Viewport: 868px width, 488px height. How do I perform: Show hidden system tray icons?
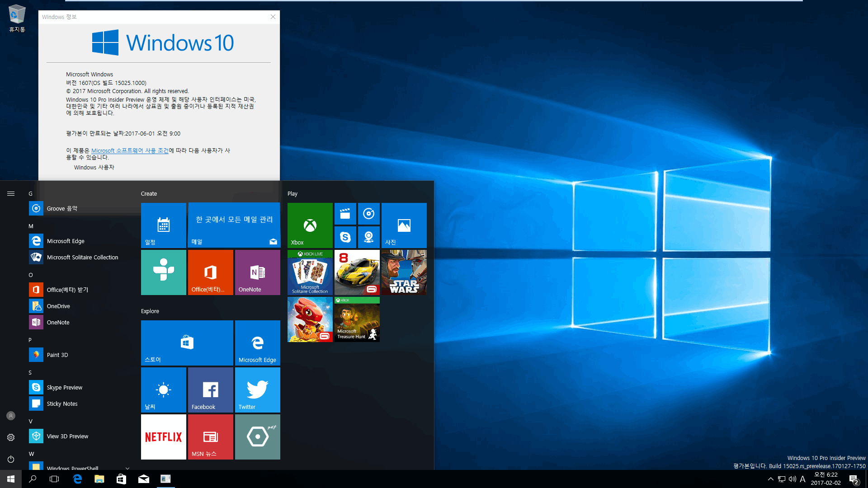tap(770, 479)
